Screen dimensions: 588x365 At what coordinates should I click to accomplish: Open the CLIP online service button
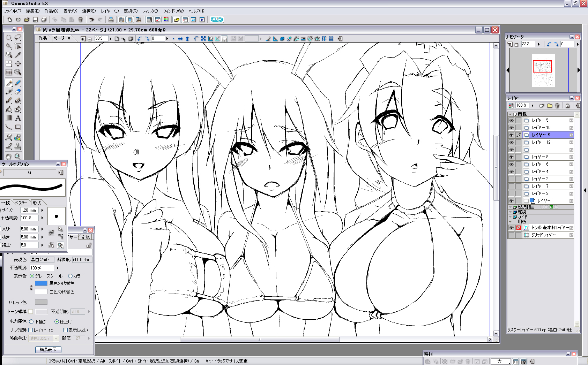click(217, 20)
